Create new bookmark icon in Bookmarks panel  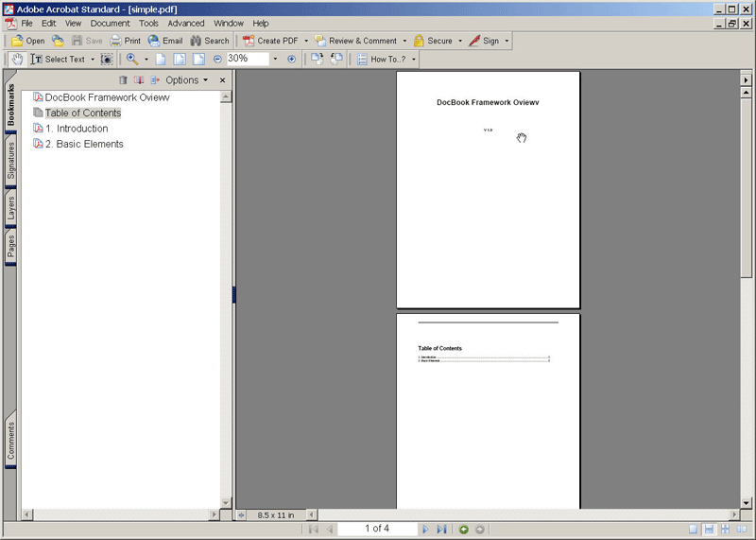tap(139, 80)
